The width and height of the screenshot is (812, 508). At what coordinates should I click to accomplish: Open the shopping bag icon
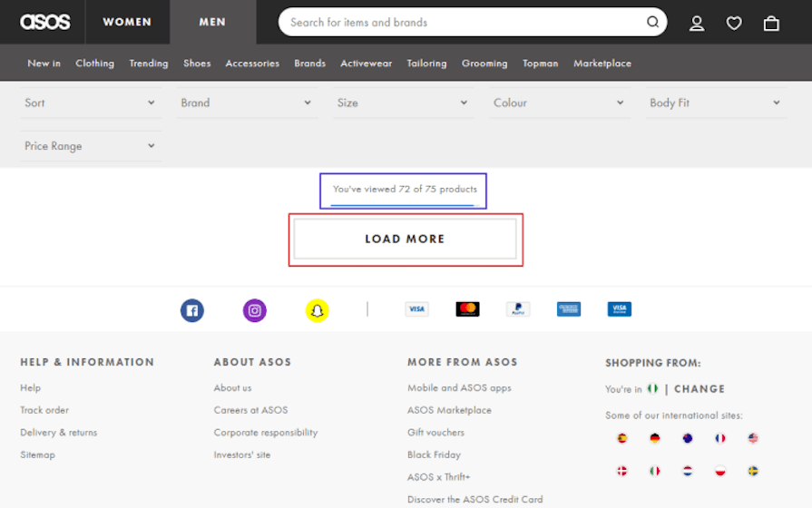pos(771,24)
